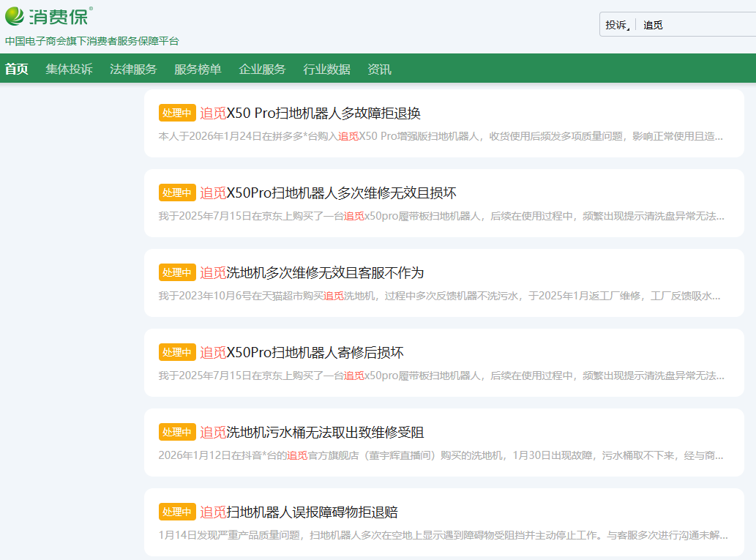756x560 pixels.
Task: Open 行业数据 in the green navbar
Action: point(326,70)
